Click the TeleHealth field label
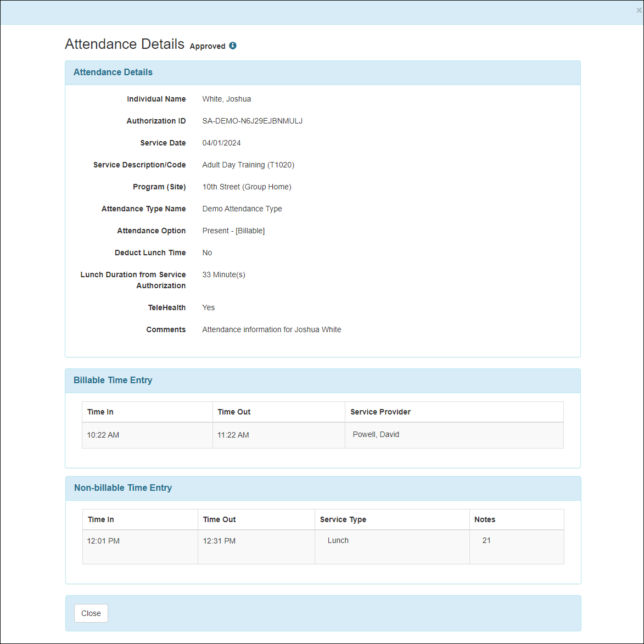 [166, 307]
